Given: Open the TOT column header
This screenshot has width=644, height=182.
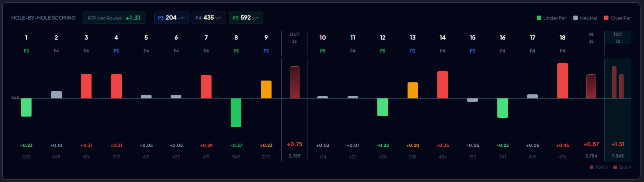Looking at the screenshot, I should [x=617, y=37].
